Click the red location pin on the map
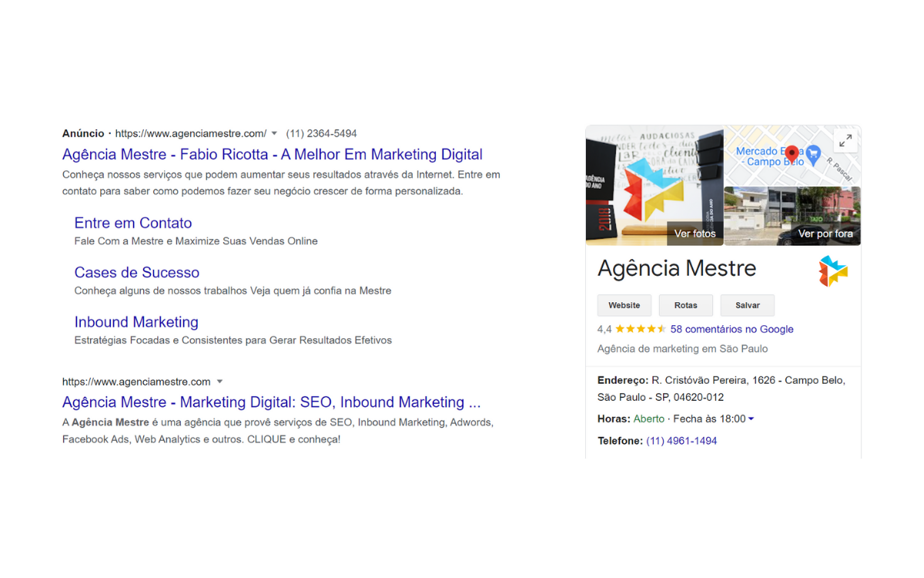The image size is (924, 578). (792, 154)
